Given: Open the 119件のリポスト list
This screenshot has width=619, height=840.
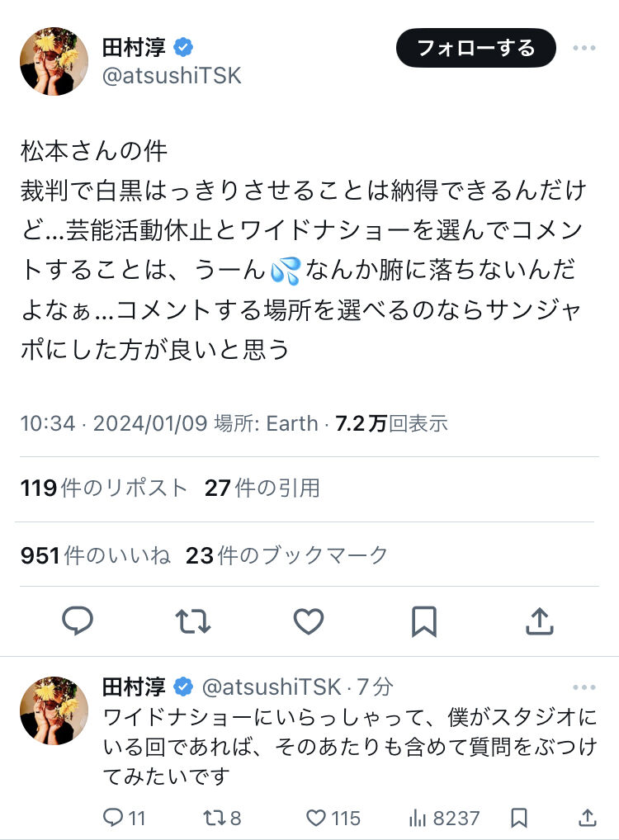Looking at the screenshot, I should click(104, 488).
